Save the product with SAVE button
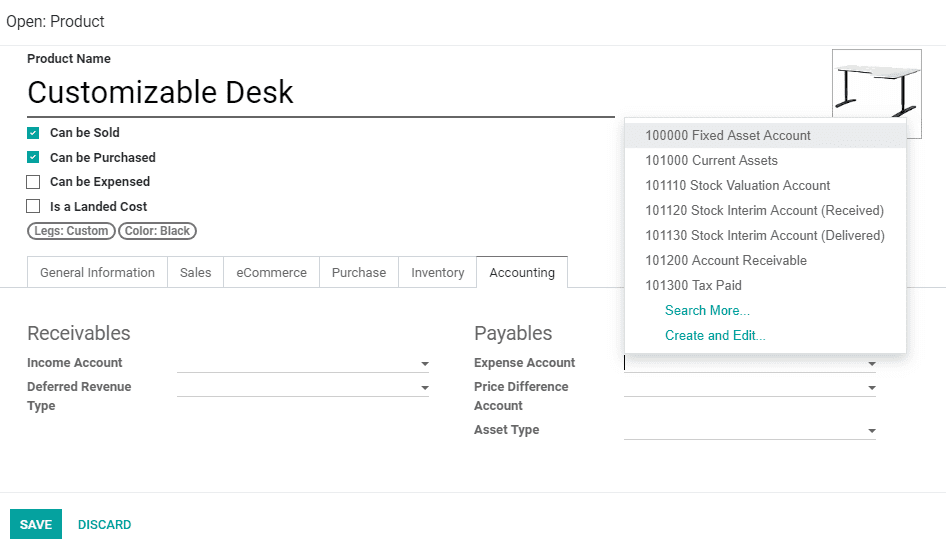Image resolution: width=946 pixels, height=551 pixels. [36, 524]
